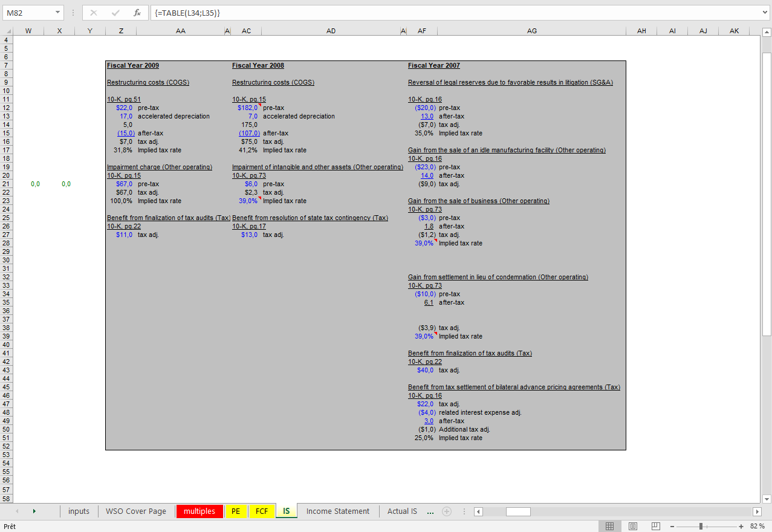This screenshot has height=532, width=772.
Task: Select column header W
Action: coord(29,31)
